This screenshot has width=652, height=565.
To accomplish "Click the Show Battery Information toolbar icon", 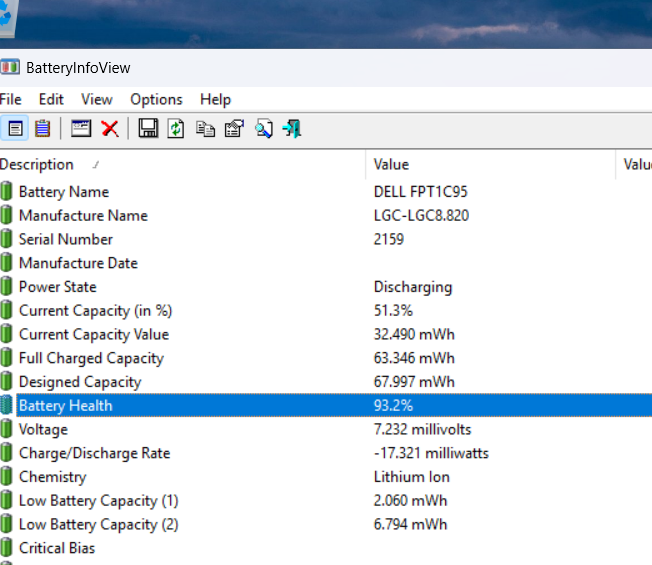I will tap(15, 128).
